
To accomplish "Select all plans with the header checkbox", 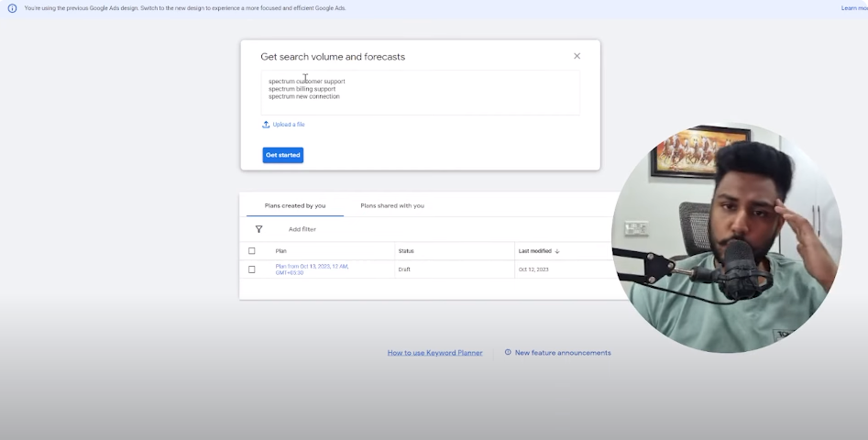I will tap(252, 251).
